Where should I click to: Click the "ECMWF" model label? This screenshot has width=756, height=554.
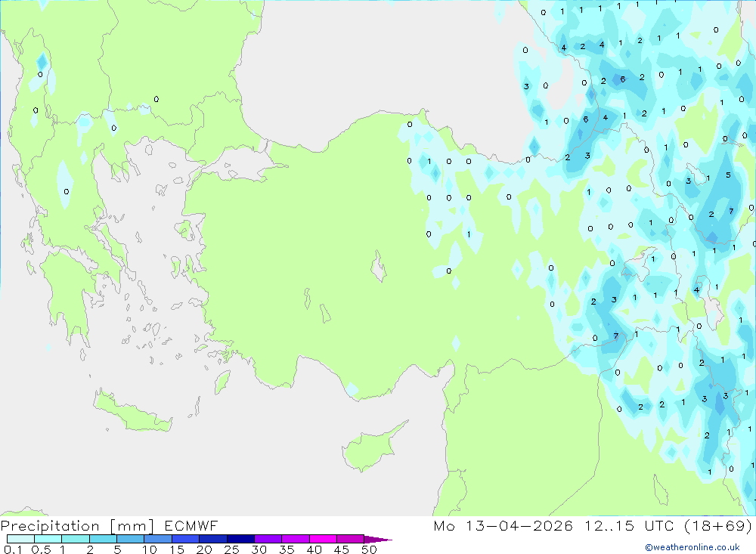(191, 525)
